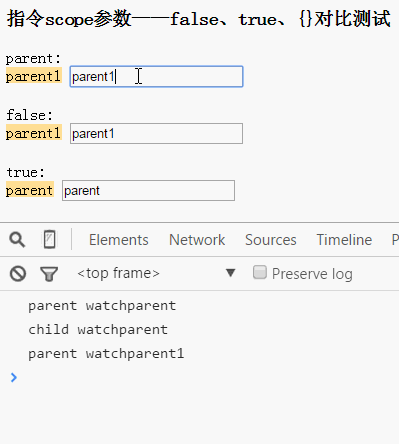399x444 pixels.
Task: Open the Timeline tab
Action: click(x=344, y=240)
